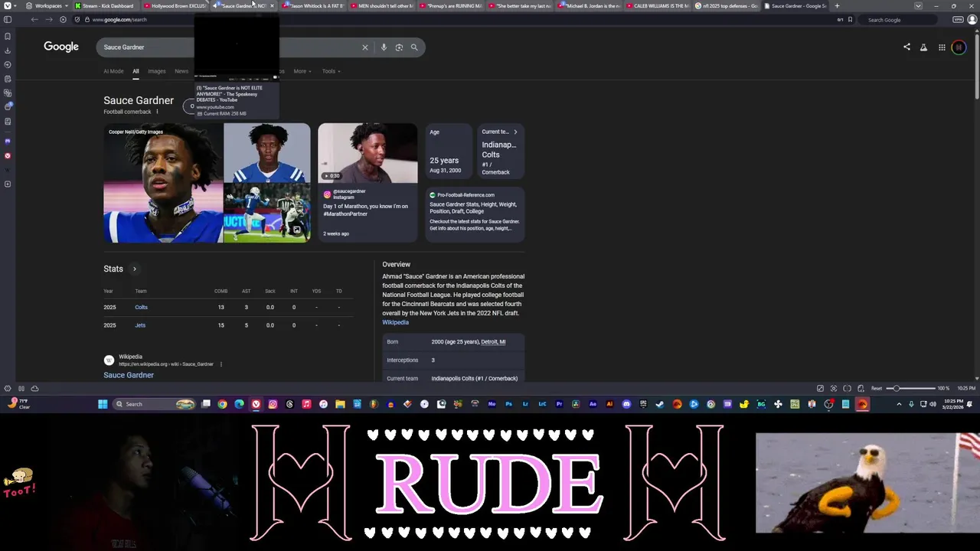This screenshot has width=980, height=551.
Task: Open the Wikipedia result three-dot menu
Action: click(221, 364)
